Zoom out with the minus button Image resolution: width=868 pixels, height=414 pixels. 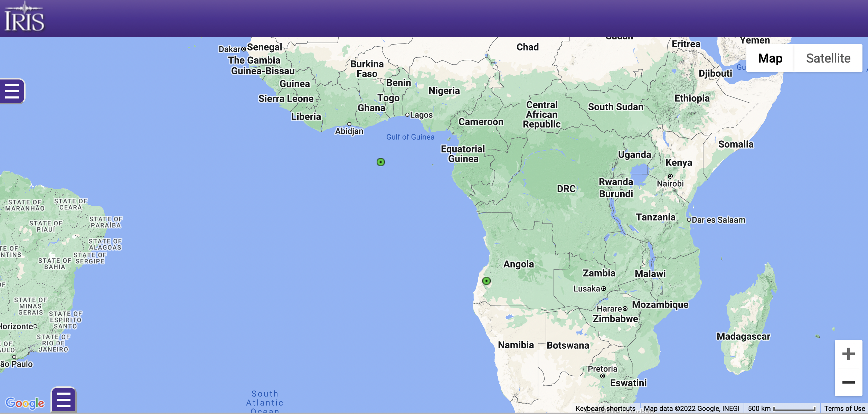(848, 382)
